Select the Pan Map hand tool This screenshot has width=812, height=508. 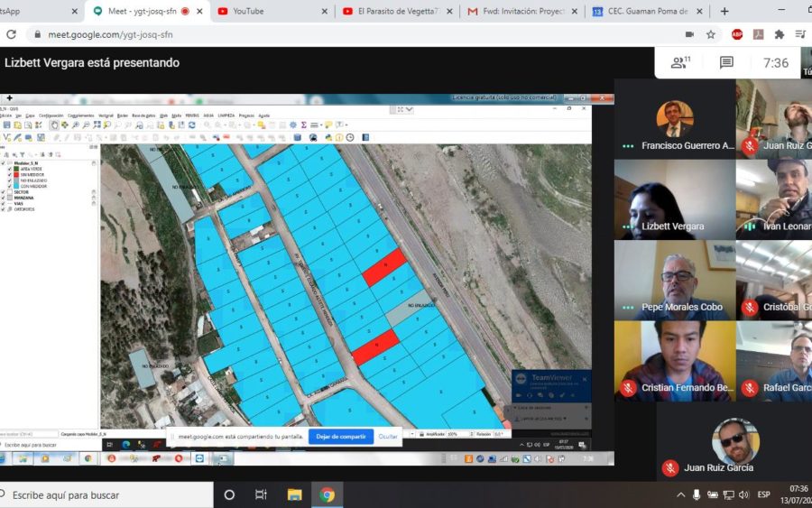click(54, 125)
